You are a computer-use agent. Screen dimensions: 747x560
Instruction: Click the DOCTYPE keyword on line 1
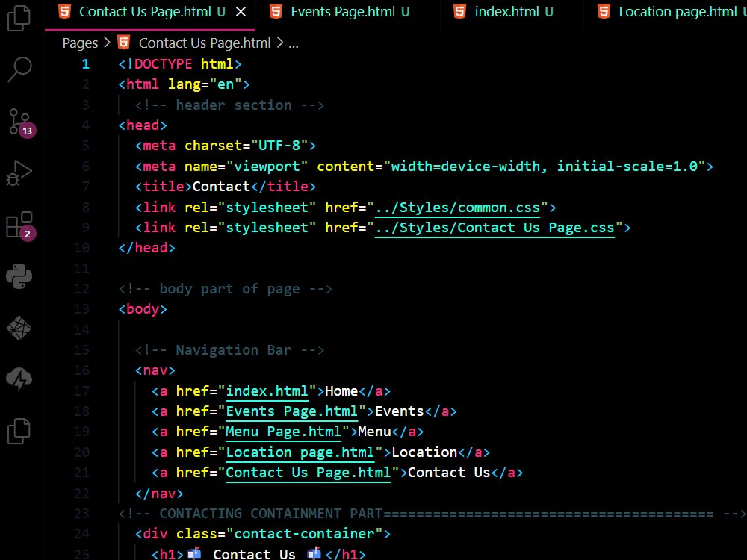tap(164, 63)
